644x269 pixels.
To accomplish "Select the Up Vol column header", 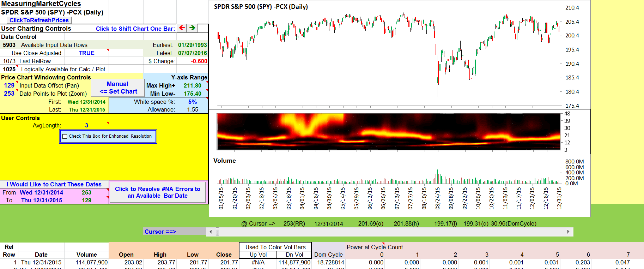I will click(x=258, y=255).
